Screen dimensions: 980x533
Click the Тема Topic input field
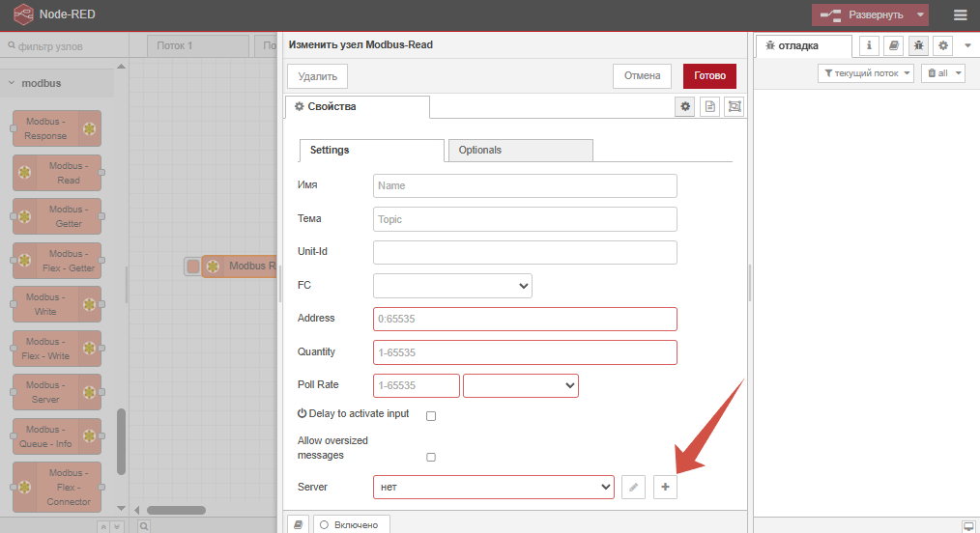click(x=525, y=219)
